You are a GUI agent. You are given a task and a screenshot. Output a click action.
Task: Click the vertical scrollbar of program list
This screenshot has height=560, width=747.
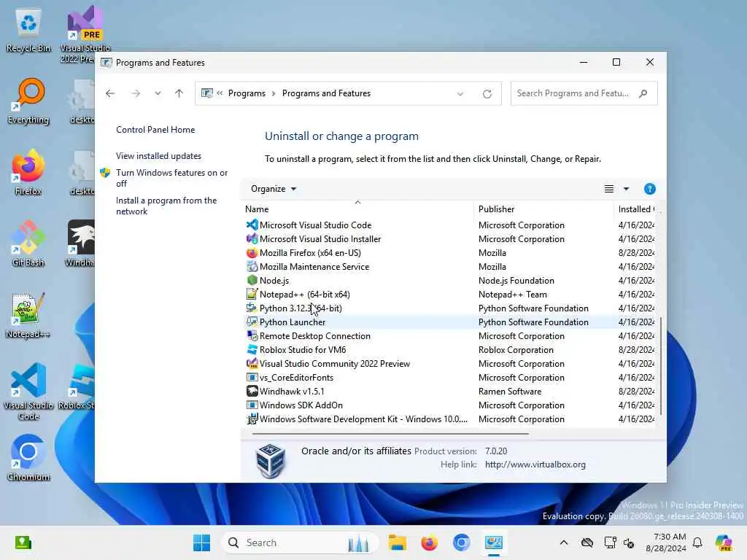660,366
